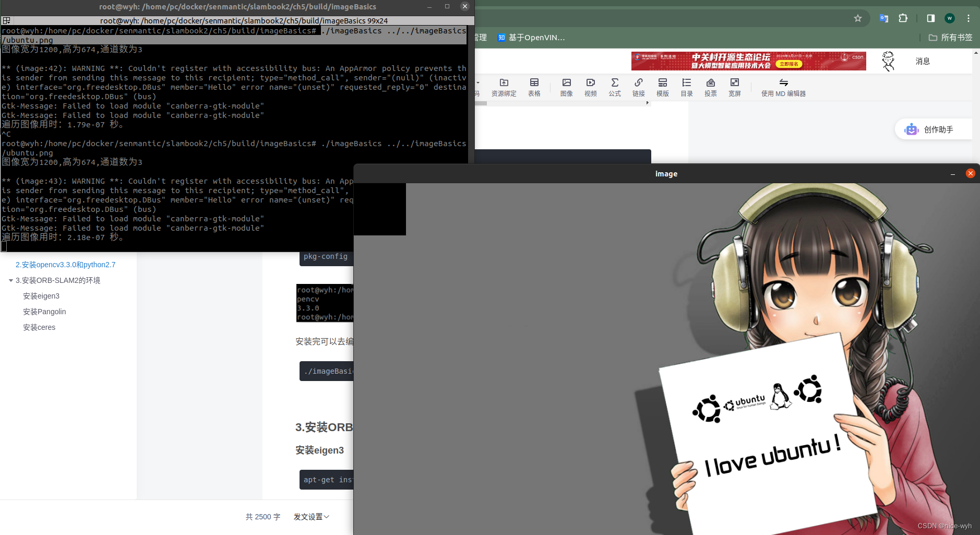Screen dimensions: 980x535
Task: Open the 所有书签 bookmarks folder
Action: (950, 37)
